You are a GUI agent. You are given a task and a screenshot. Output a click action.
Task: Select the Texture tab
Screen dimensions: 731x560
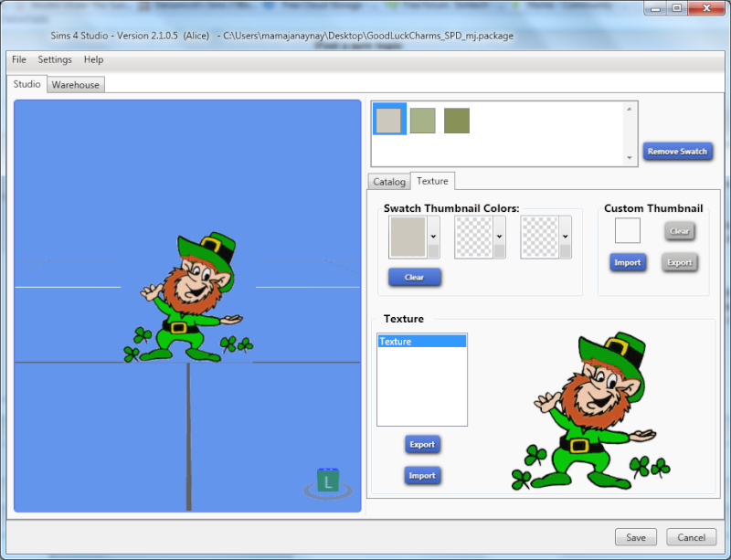[432, 181]
